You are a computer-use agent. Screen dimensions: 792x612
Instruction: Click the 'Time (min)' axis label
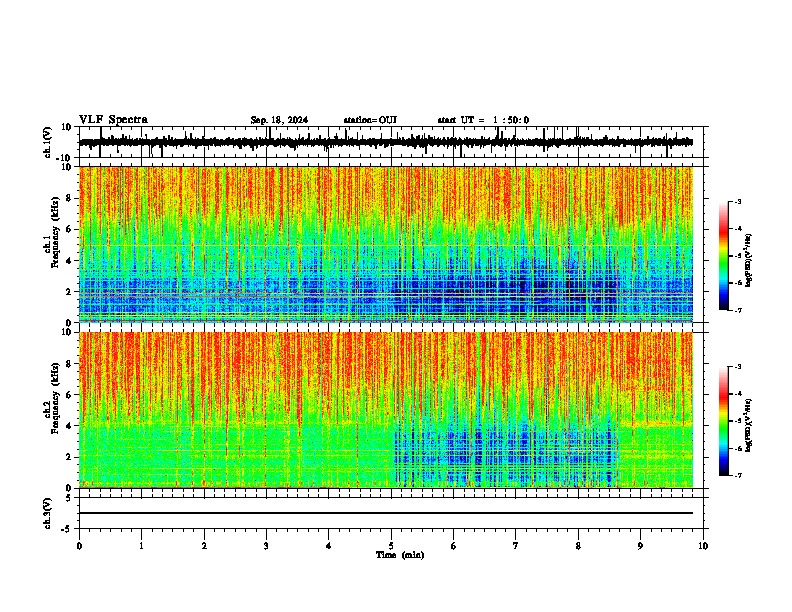coord(400,555)
